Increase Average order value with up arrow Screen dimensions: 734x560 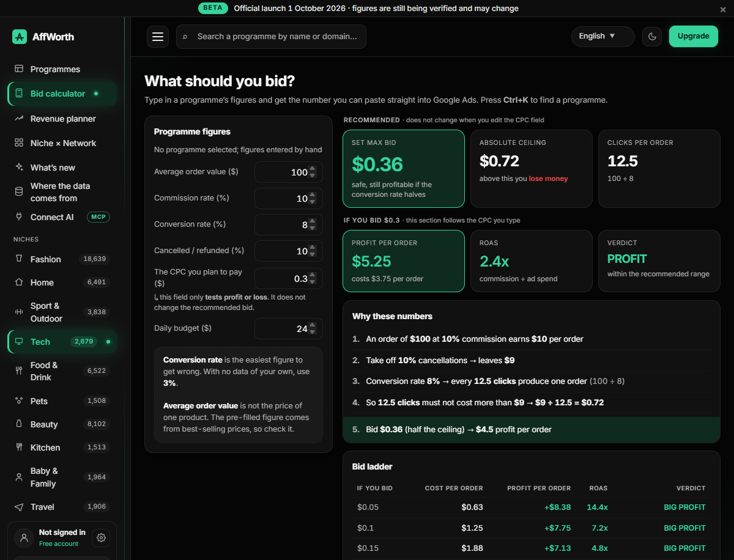pyautogui.click(x=313, y=169)
